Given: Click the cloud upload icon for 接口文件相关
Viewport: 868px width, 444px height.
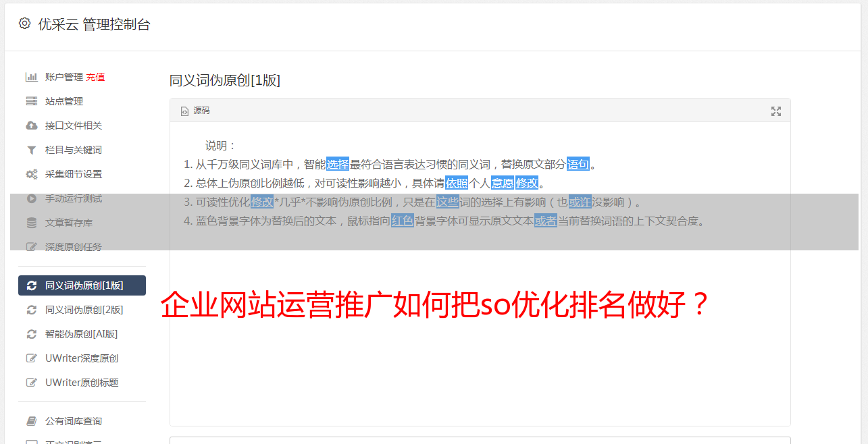Looking at the screenshot, I should tap(31, 126).
